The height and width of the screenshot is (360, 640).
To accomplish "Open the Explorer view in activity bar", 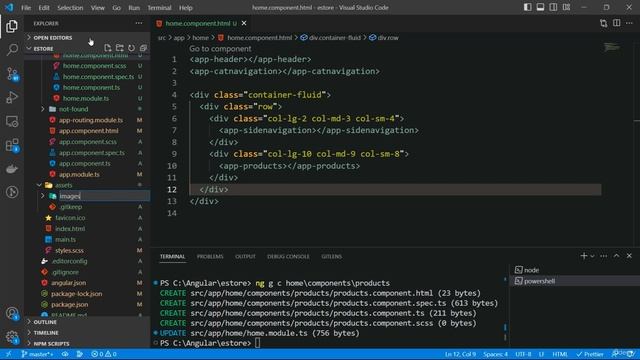I will [x=12, y=26].
